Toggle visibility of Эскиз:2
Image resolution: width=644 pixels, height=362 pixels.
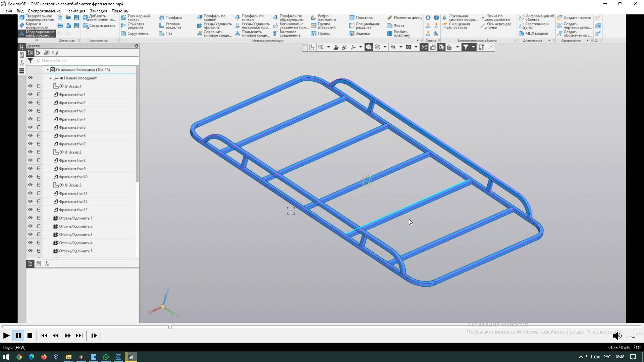(30, 152)
